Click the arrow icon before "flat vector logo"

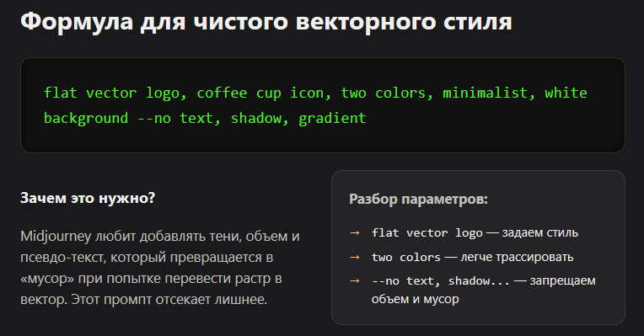pyautogui.click(x=355, y=232)
